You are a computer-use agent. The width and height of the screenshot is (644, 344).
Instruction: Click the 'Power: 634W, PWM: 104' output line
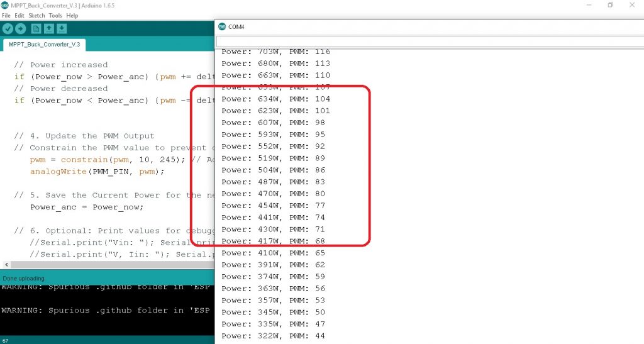275,99
